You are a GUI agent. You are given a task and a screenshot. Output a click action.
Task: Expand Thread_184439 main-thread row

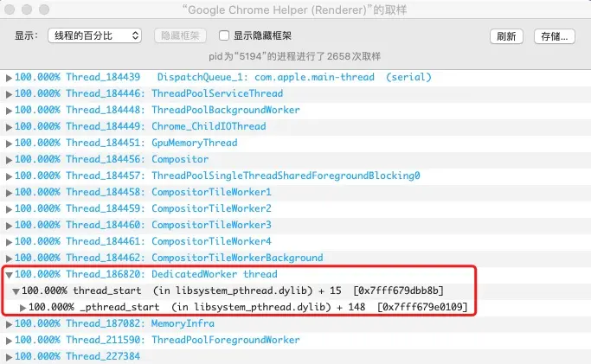click(x=9, y=78)
